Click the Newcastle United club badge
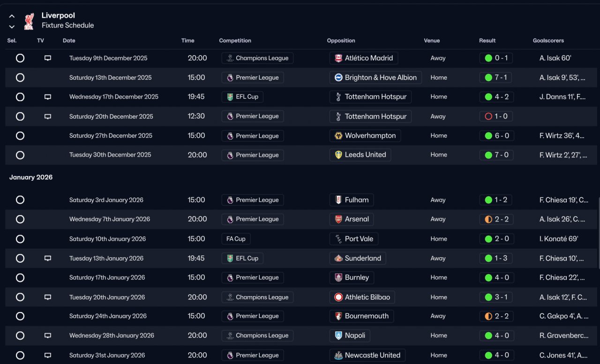 (338, 355)
